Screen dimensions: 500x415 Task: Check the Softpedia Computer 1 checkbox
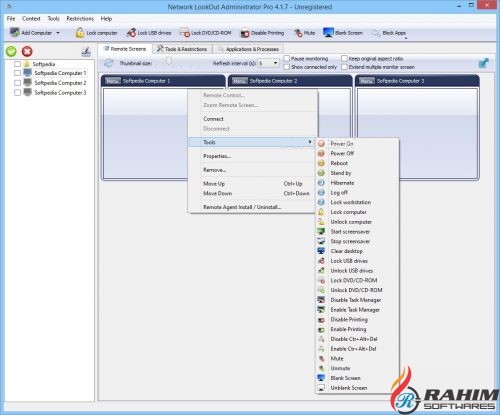click(17, 73)
